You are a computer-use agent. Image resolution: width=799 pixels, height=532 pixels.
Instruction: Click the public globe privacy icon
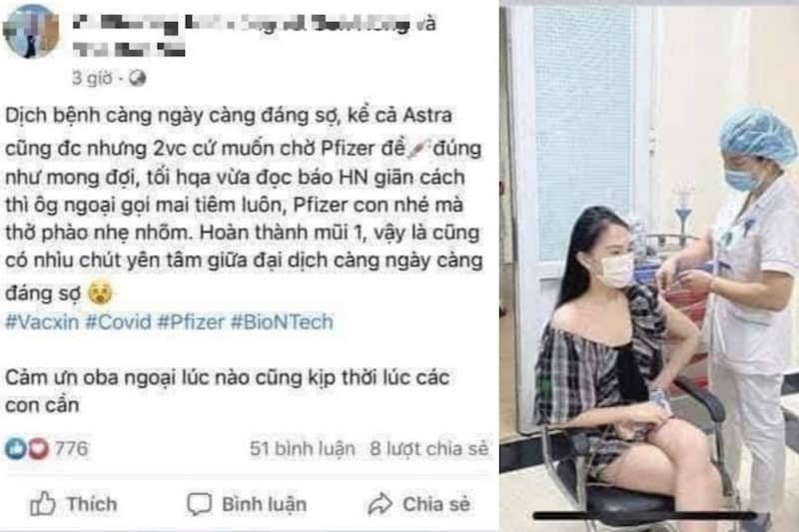tap(137, 78)
